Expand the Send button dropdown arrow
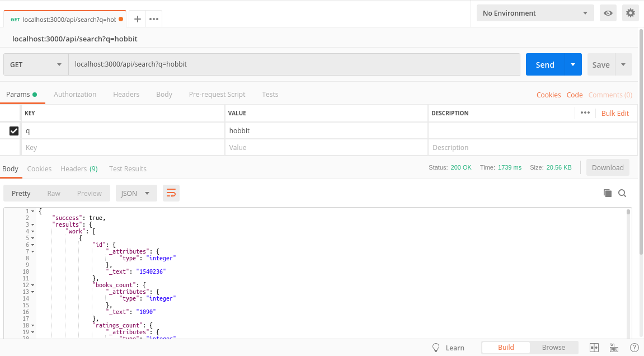644x356 pixels. point(573,64)
